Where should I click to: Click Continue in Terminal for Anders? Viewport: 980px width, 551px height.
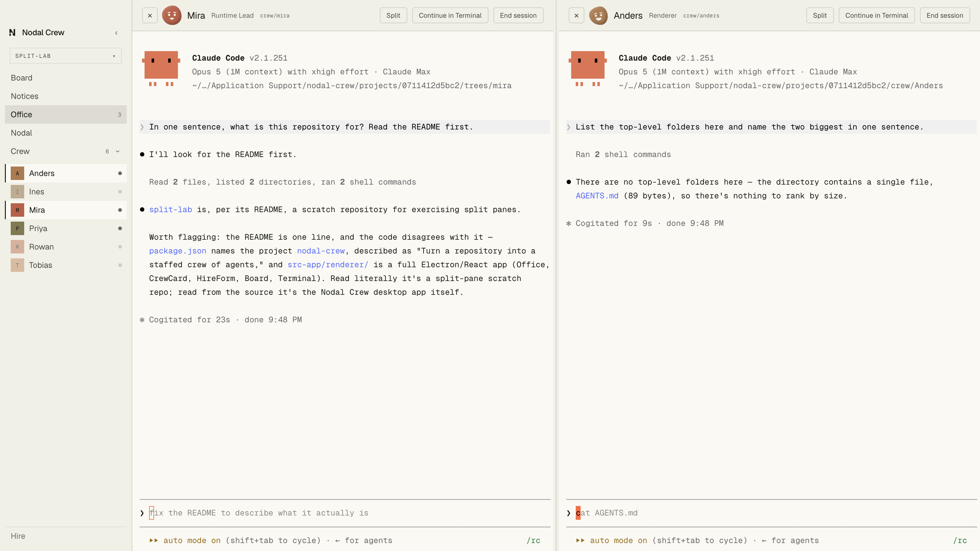876,16
